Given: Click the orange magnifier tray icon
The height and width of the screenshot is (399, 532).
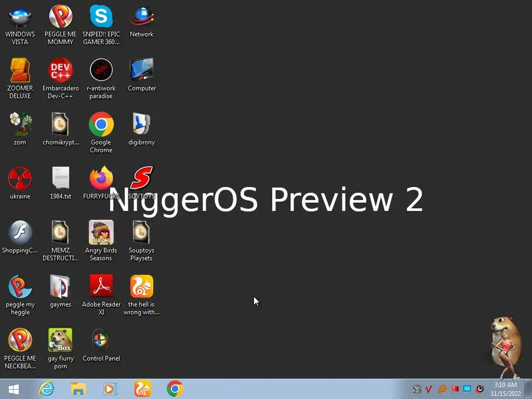Looking at the screenshot, I should coord(442,389).
